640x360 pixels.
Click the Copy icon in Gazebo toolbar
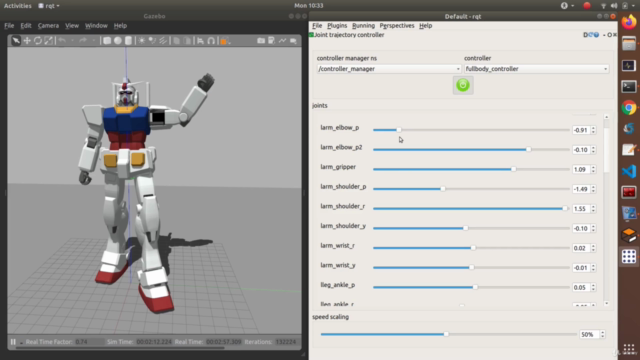(x=176, y=41)
